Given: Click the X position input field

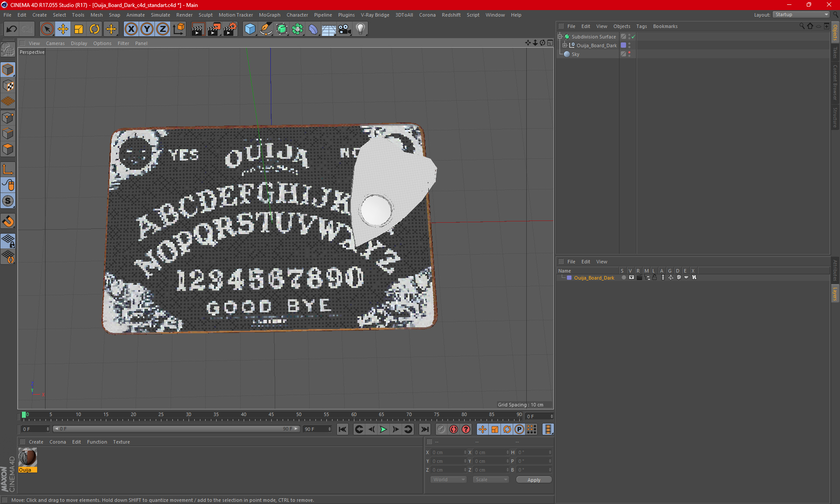Looking at the screenshot, I should click(448, 452).
